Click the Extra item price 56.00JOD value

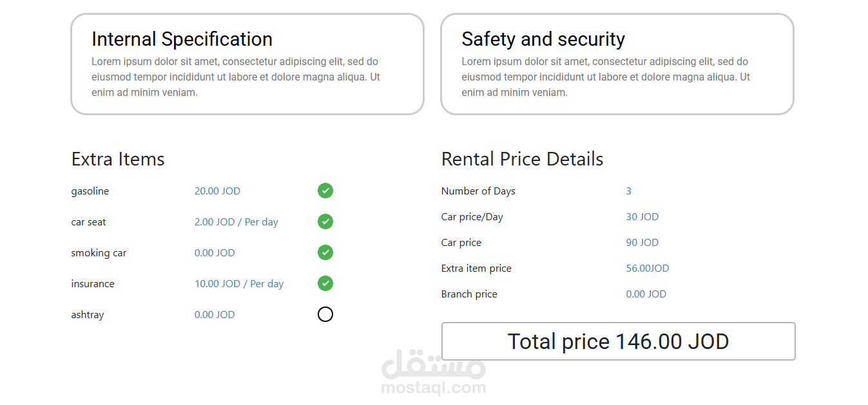[x=647, y=268]
